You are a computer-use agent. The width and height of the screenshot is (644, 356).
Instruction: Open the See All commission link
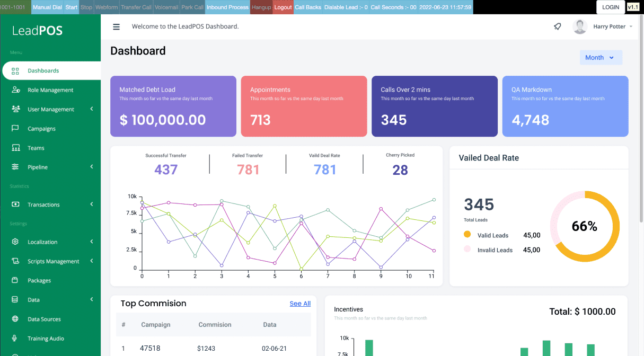pos(300,304)
